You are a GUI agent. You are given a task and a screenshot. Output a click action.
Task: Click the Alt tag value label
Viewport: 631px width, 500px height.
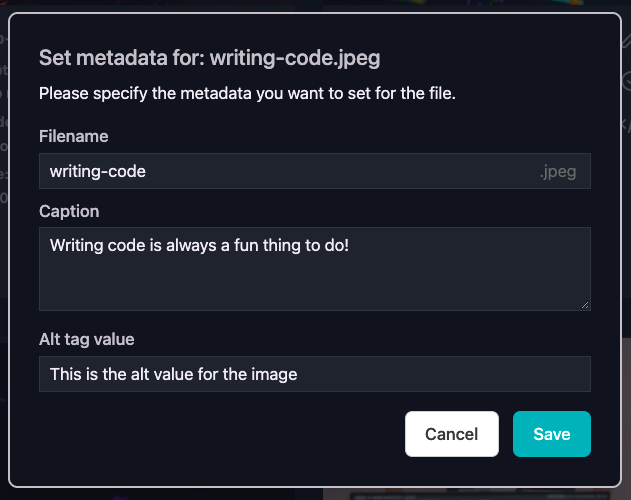coord(87,339)
